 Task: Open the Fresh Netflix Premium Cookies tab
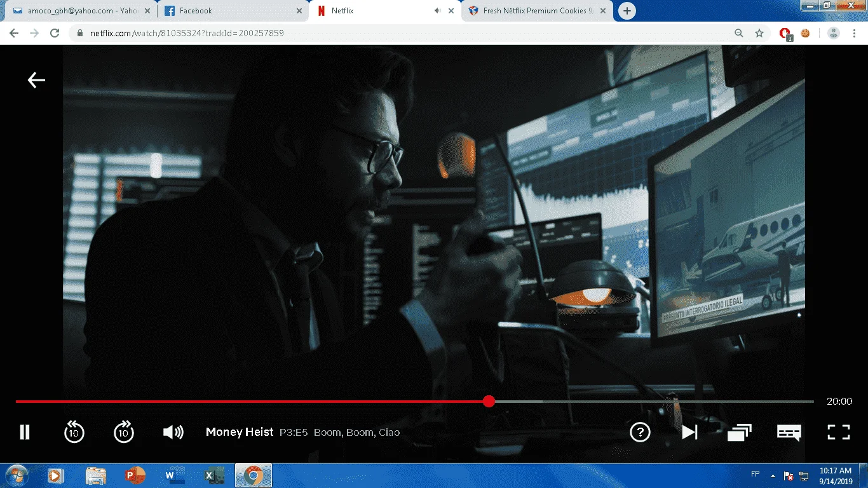[538, 11]
